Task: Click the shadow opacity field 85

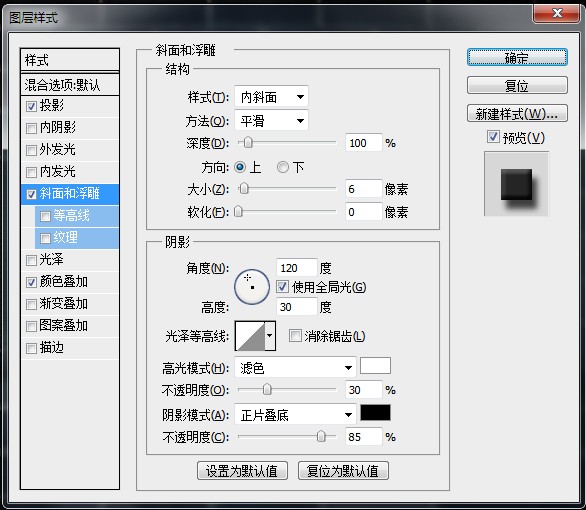Action: 364,436
